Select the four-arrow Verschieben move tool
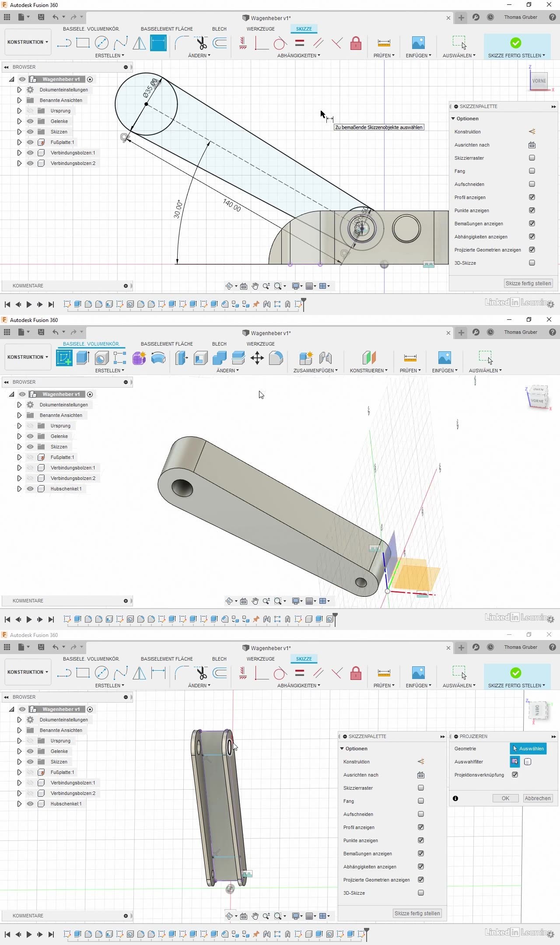This screenshot has width=560, height=945. click(x=257, y=357)
